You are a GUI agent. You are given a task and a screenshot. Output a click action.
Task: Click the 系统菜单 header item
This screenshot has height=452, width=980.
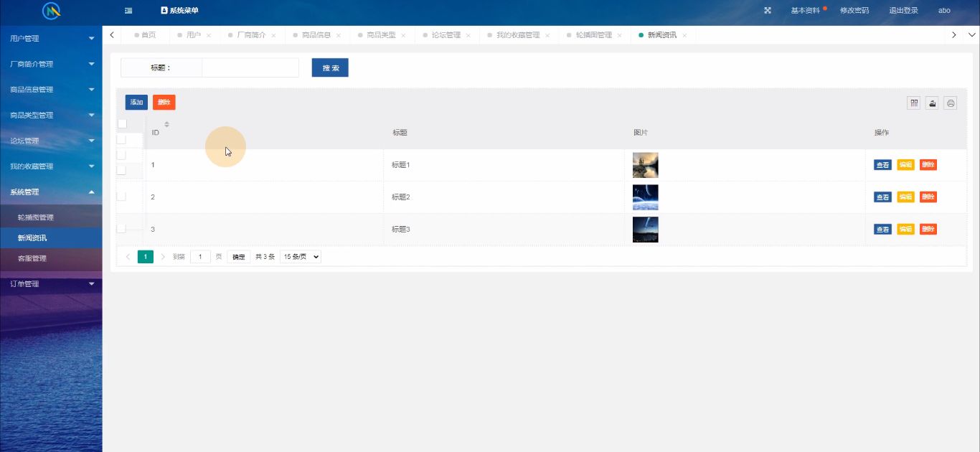pyautogui.click(x=179, y=11)
